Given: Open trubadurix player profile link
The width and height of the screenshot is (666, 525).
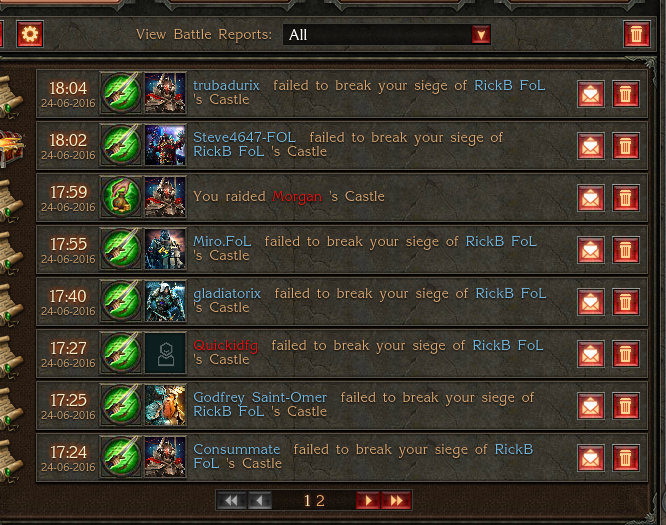Looking at the screenshot, I should pos(226,85).
